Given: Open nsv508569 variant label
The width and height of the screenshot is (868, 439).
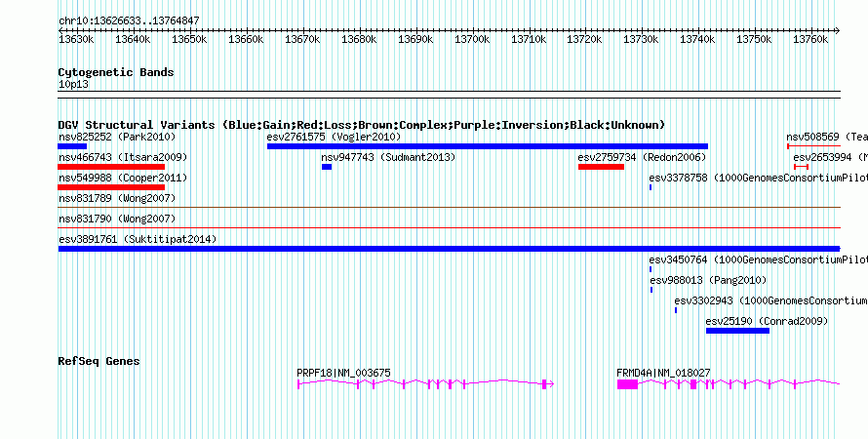Looking at the screenshot, I should [x=826, y=137].
